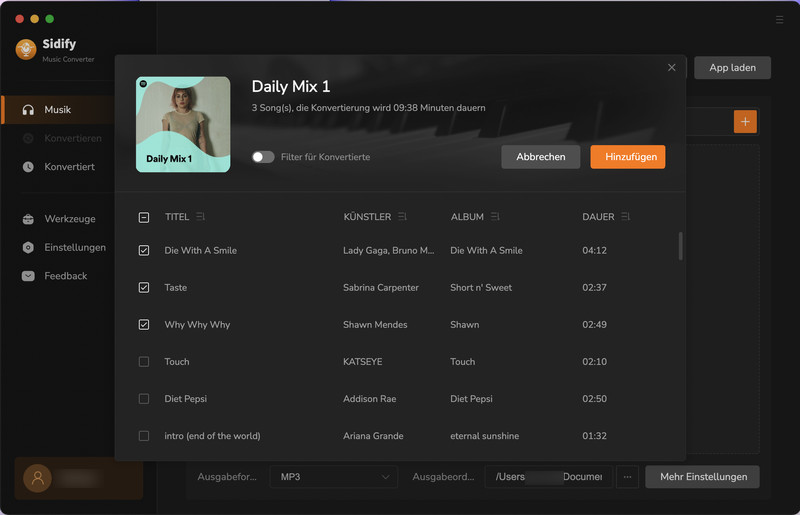Viewport: 800px width, 515px height.
Task: Open Feedback in the sidebar
Action: click(66, 276)
